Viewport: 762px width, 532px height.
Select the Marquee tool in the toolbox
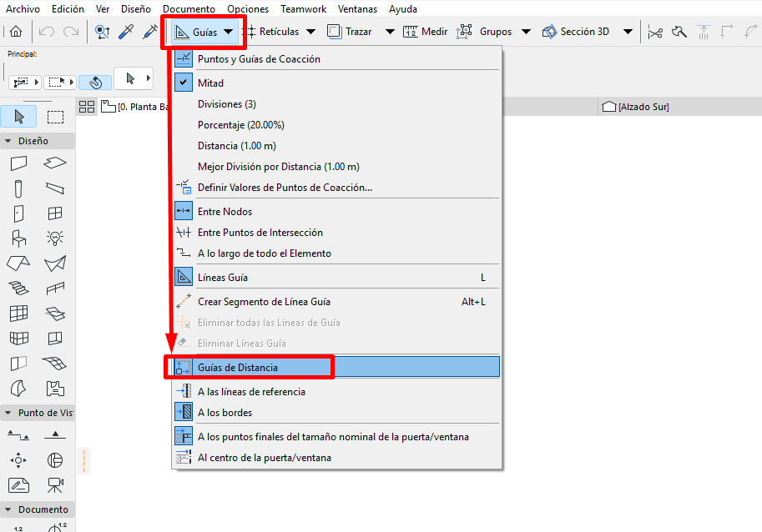pyautogui.click(x=55, y=117)
